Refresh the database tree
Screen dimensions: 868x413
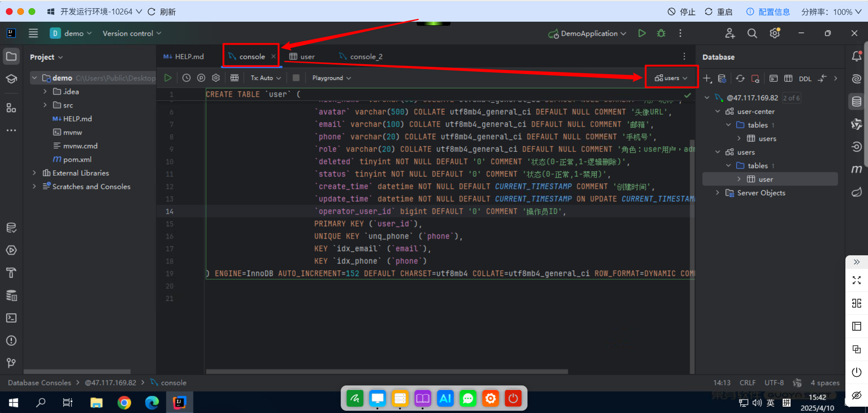pyautogui.click(x=740, y=79)
